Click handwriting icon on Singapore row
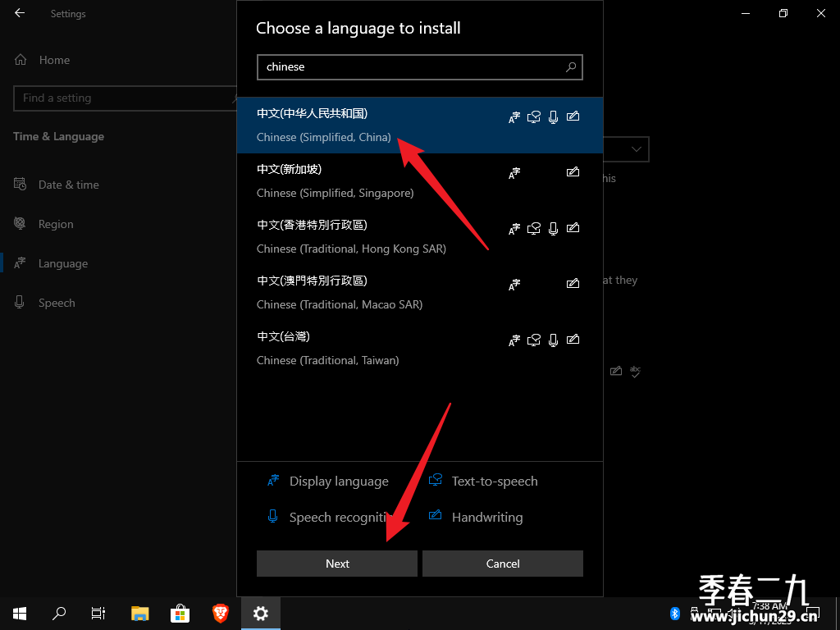840x630 pixels. [573, 172]
